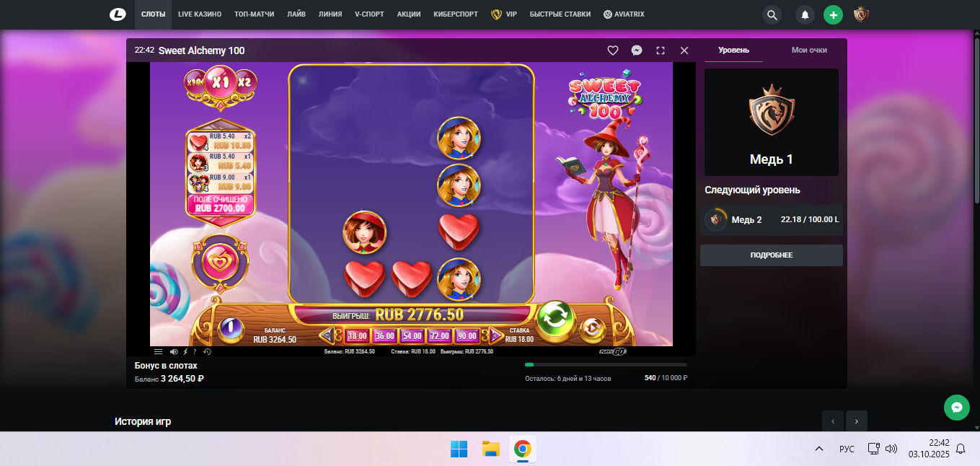This screenshot has height=466, width=980.
Task: Open the notifications bell in header
Action: click(805, 14)
